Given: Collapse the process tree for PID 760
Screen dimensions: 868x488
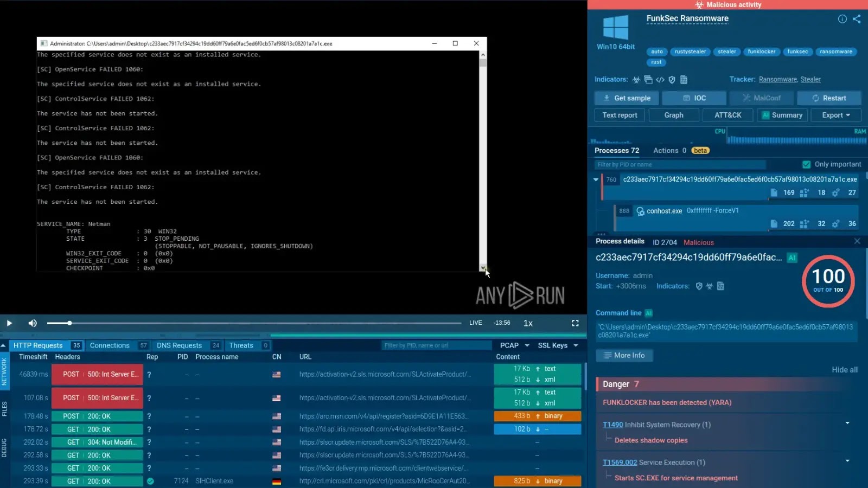Looking at the screenshot, I should [x=596, y=179].
